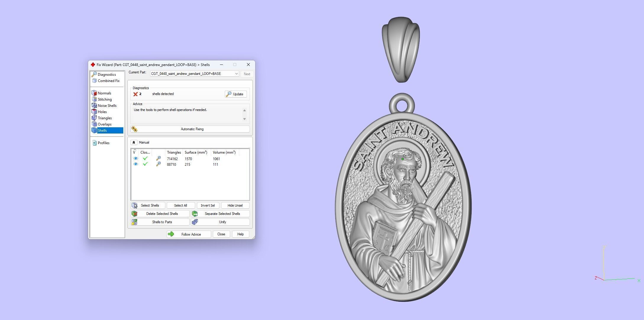
Task: Click the Profiles document icon
Action: pos(94,143)
